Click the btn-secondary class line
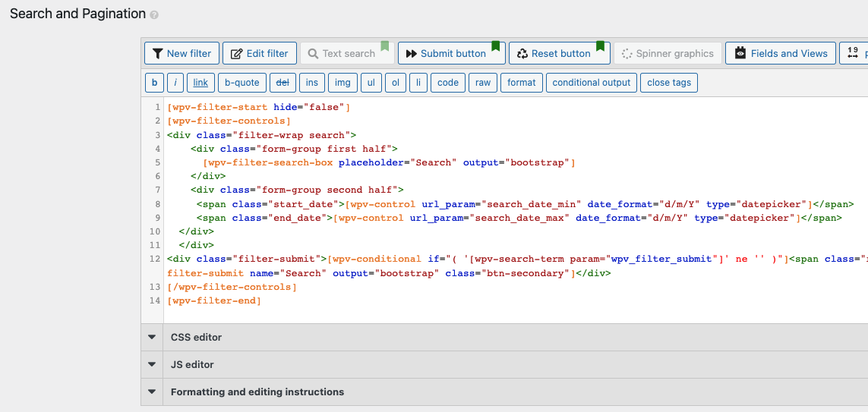Viewport: 868px width, 412px height. click(389, 273)
